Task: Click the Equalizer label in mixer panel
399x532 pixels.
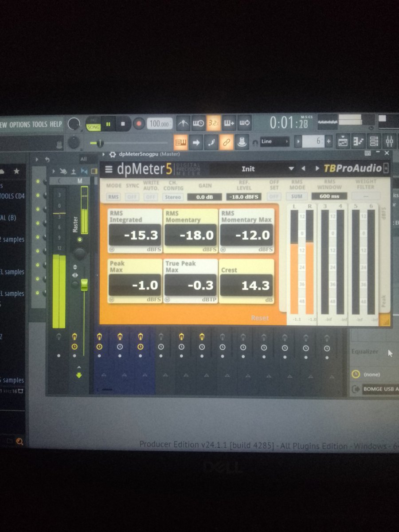Action: pos(365,352)
